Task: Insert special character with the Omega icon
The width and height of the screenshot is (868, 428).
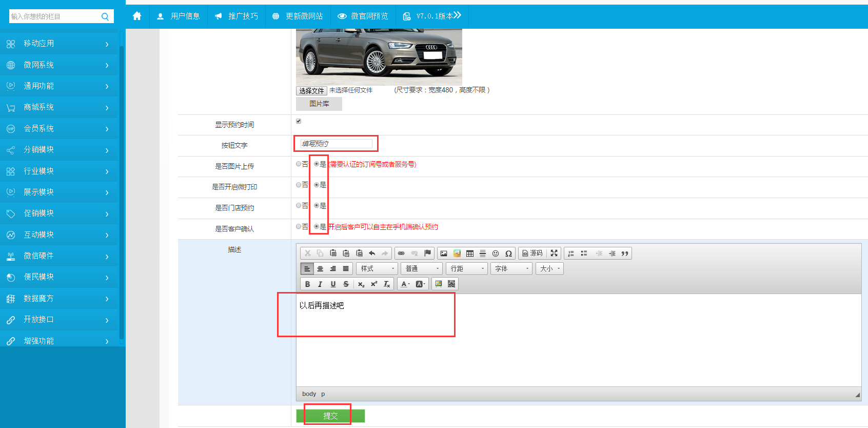Action: pos(508,254)
